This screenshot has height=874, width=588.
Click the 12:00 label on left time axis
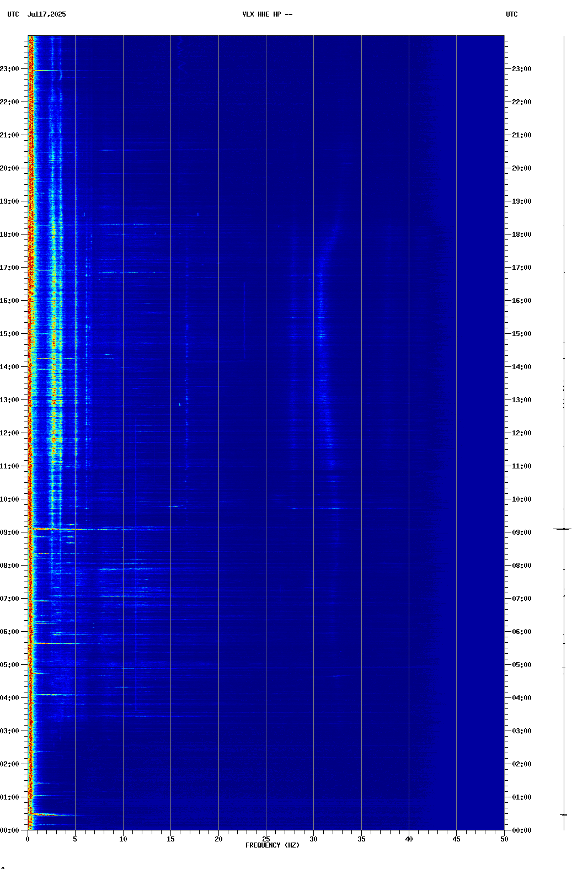9,433
